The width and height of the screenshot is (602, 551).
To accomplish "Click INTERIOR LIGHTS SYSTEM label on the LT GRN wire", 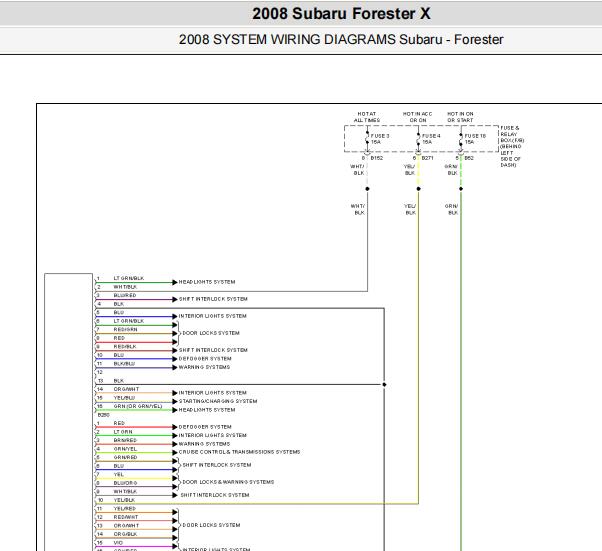I will 212,435.
